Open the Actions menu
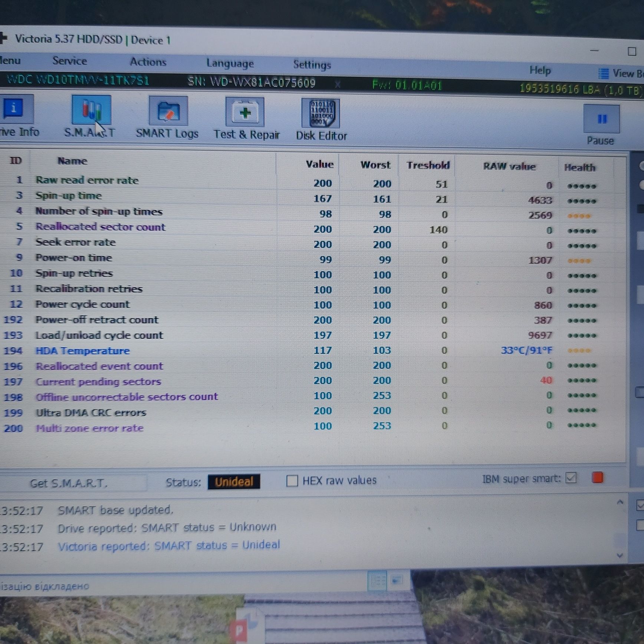 148,62
